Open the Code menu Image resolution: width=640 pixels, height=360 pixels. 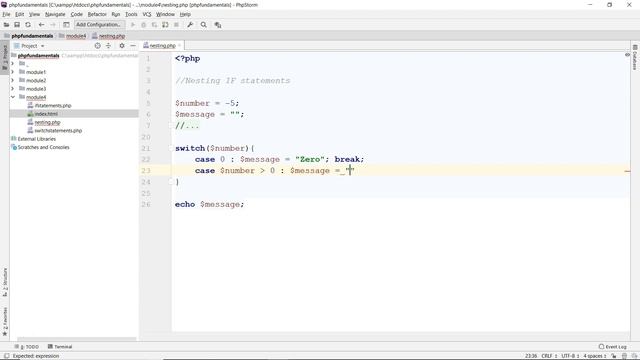[x=76, y=14]
